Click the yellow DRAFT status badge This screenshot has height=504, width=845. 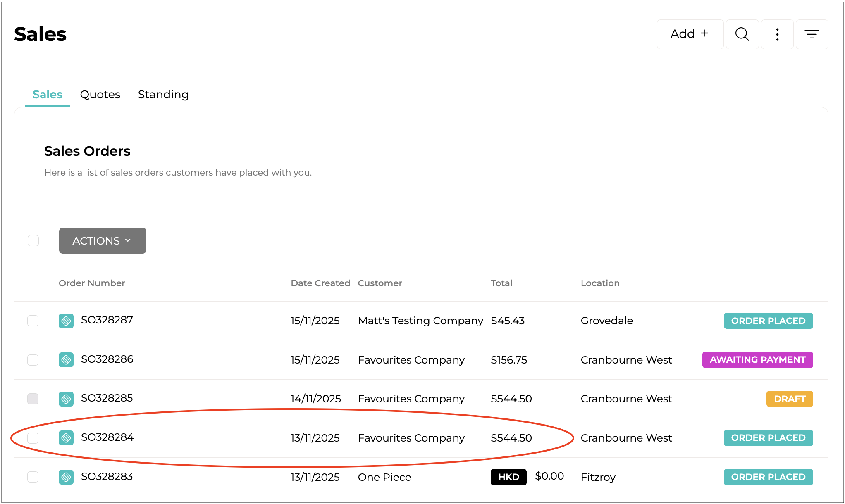[x=789, y=399]
